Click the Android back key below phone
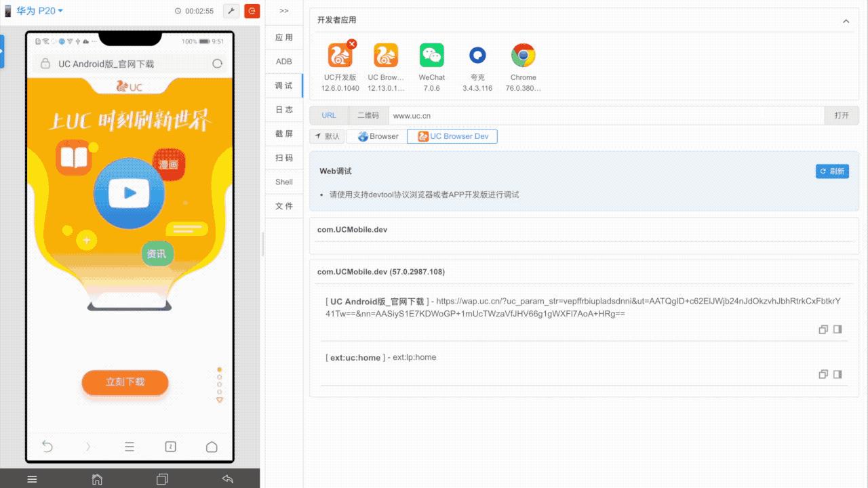This screenshot has height=488, width=868. 227,479
